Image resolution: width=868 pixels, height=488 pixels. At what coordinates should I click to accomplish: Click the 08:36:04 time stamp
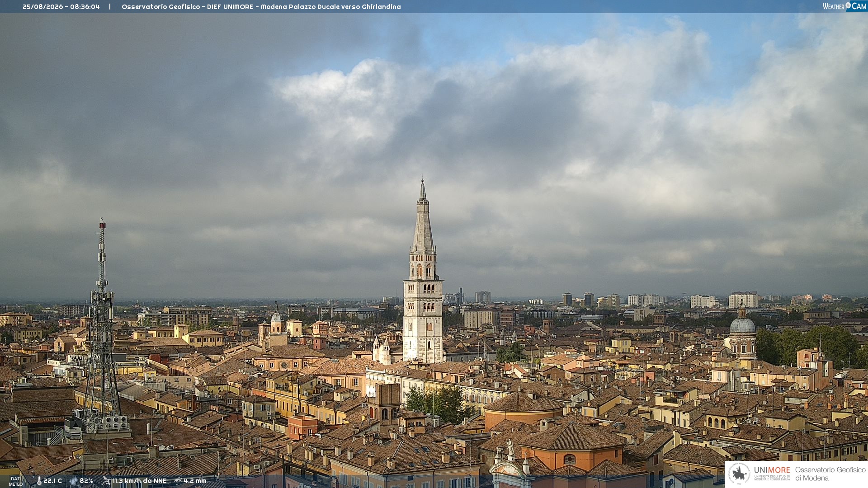click(x=85, y=7)
